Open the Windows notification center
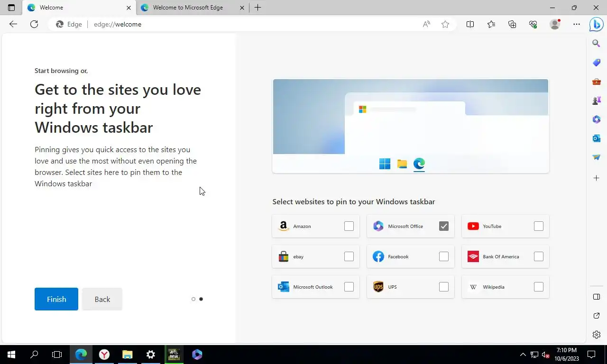The height and width of the screenshot is (364, 607). [x=591, y=354]
